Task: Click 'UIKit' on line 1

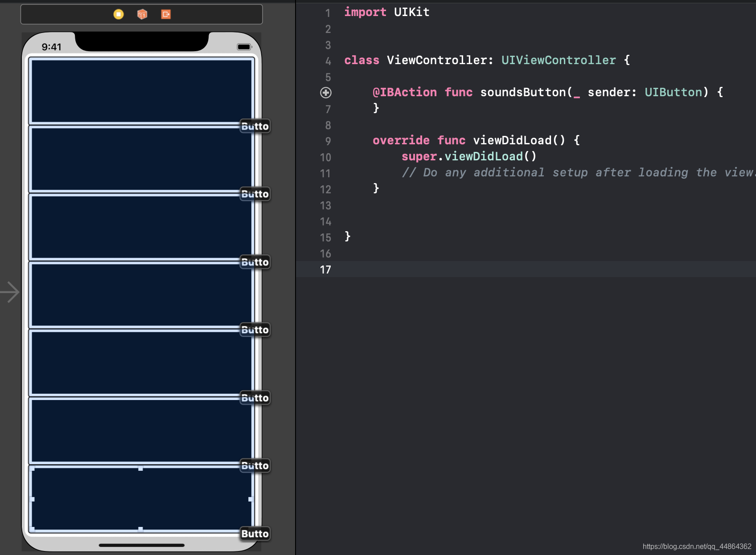Action: pyautogui.click(x=411, y=12)
